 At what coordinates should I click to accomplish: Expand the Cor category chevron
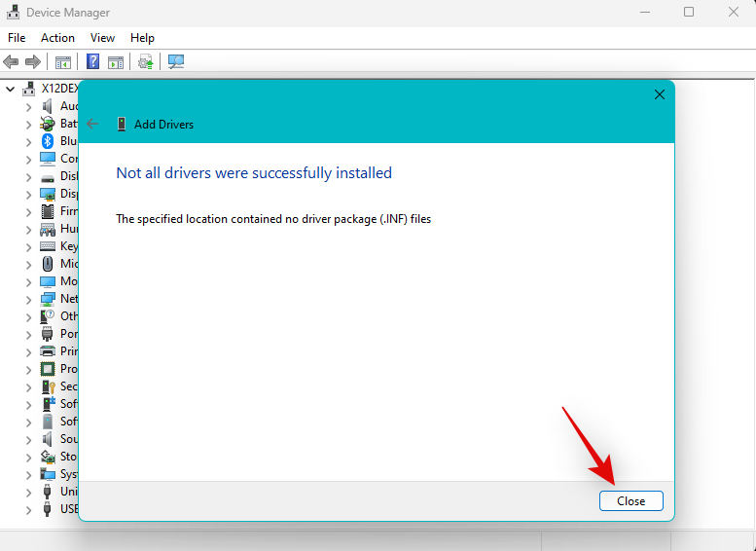(x=28, y=160)
